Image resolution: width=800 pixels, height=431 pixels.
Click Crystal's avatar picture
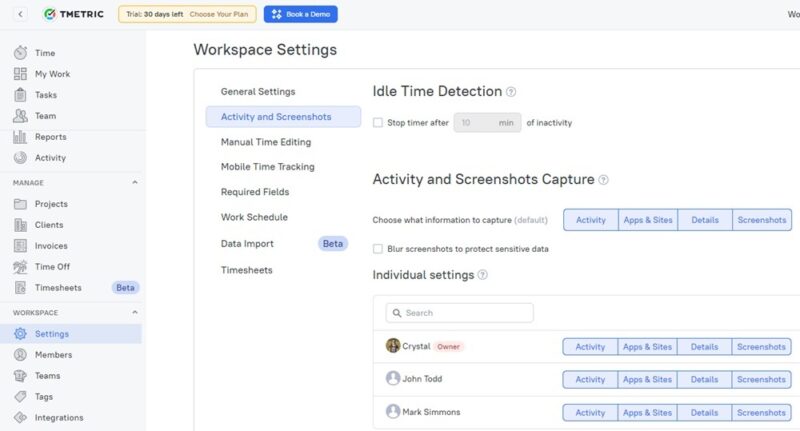pyautogui.click(x=393, y=346)
